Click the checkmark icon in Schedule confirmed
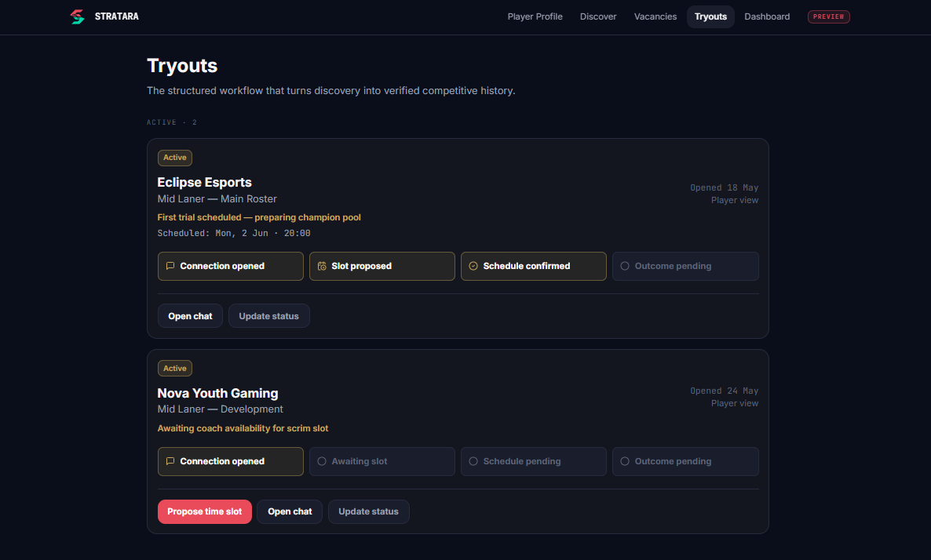Screen dimensions: 931x560 tap(473, 266)
